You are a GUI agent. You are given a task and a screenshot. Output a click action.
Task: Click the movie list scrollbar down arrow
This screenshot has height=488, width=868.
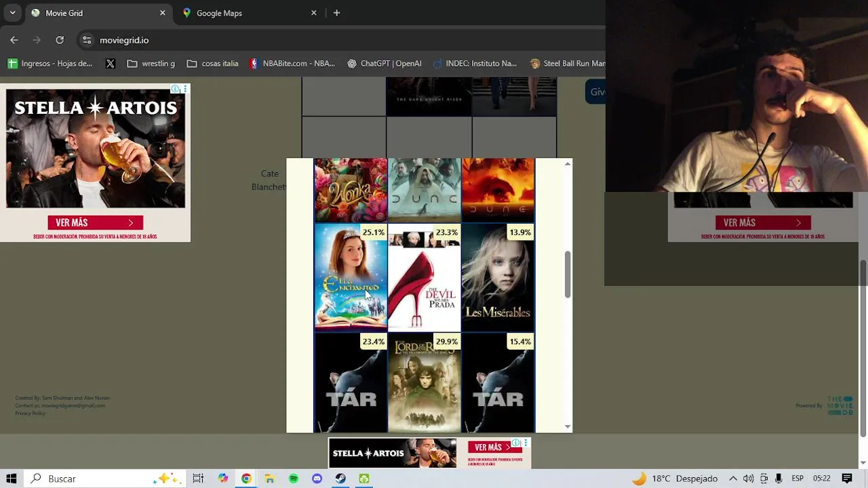click(568, 427)
